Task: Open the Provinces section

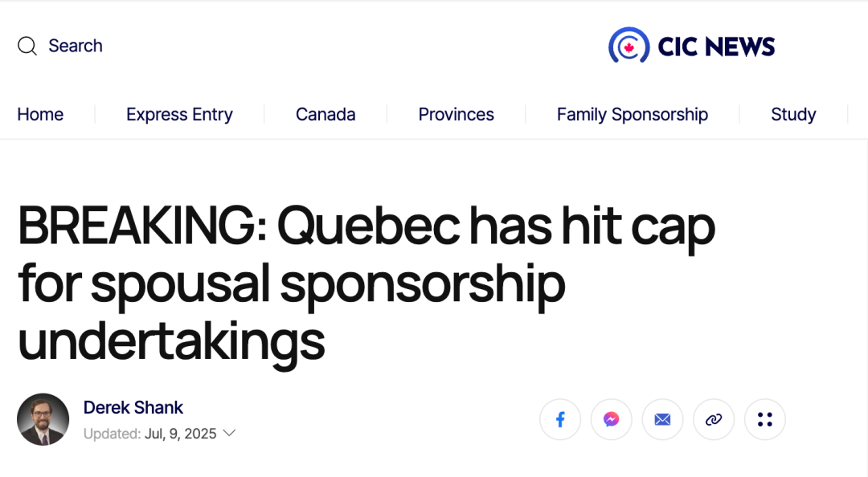Action: (x=457, y=114)
